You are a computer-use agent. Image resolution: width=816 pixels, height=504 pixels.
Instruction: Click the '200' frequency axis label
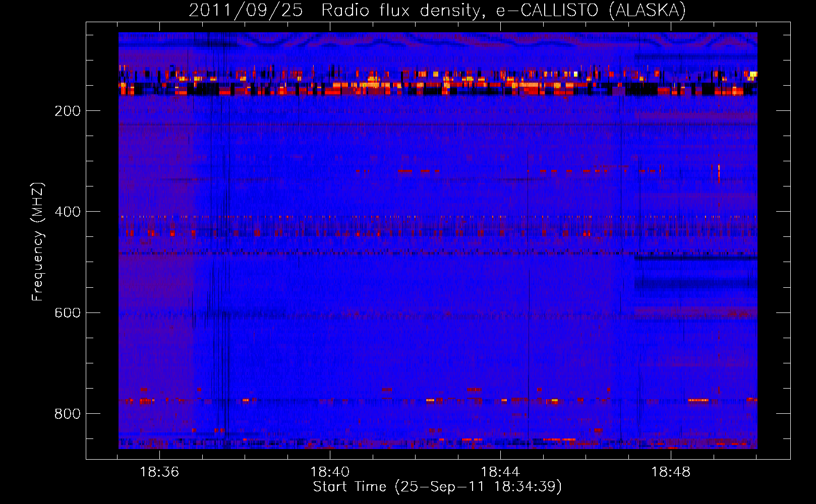pos(68,111)
